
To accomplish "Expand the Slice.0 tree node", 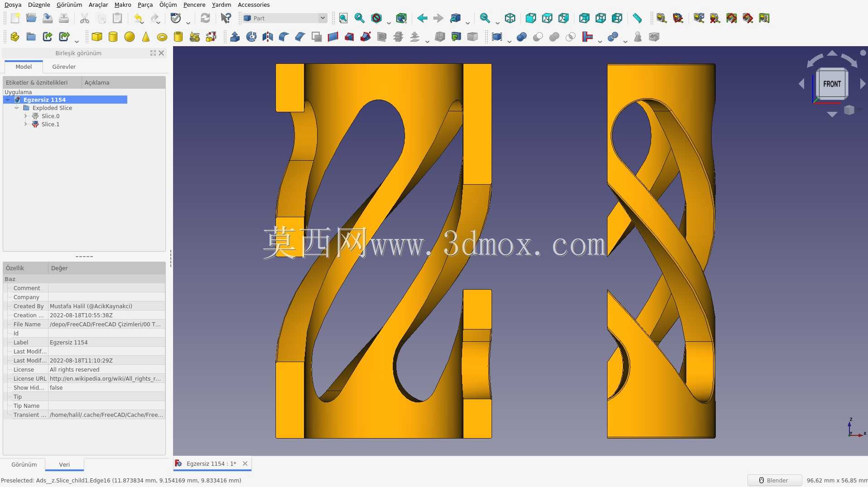I will (x=25, y=116).
